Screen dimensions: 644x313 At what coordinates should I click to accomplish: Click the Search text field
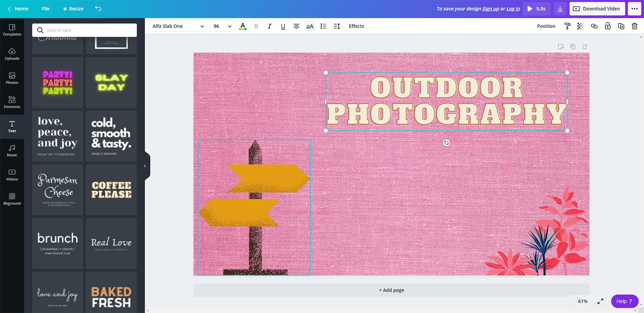click(85, 30)
